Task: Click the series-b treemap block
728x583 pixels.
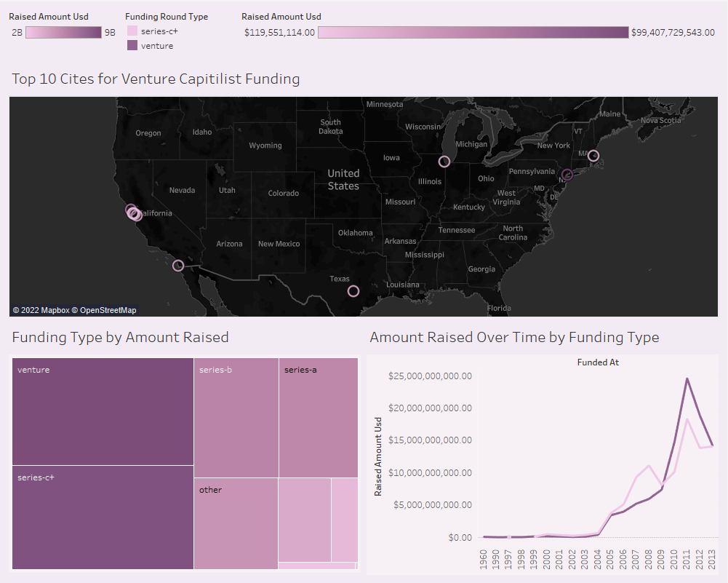Action: point(236,417)
